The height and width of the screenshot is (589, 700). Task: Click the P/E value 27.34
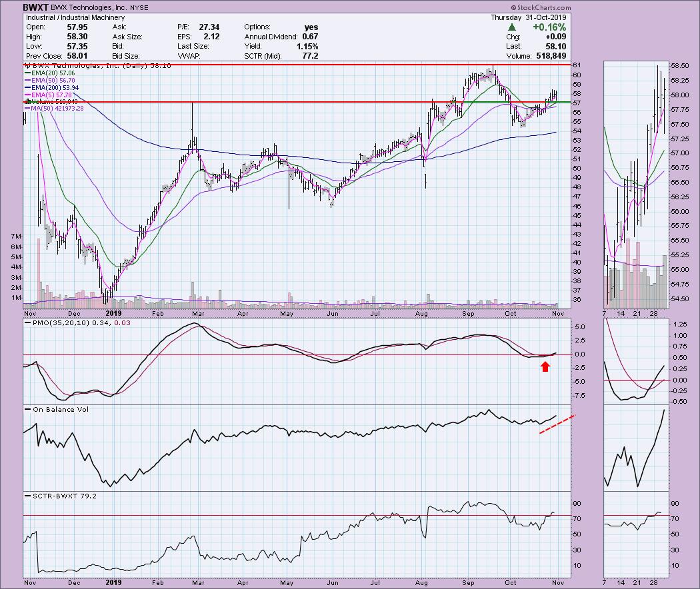(209, 27)
